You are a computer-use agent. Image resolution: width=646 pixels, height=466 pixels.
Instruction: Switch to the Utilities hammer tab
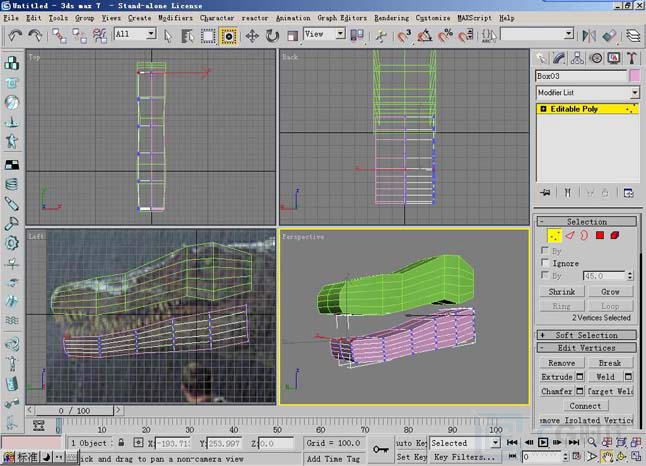[632, 59]
